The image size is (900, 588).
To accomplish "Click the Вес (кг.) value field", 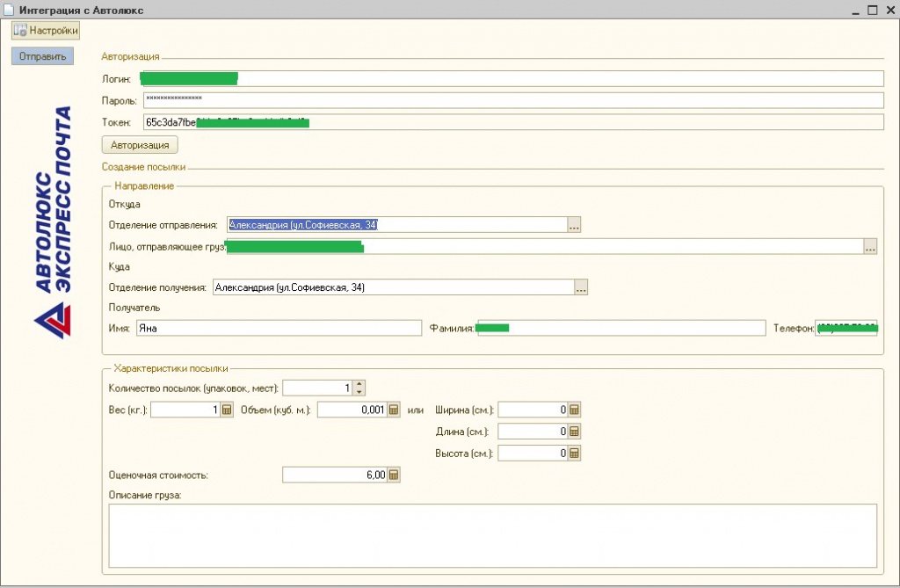I will click(185, 410).
